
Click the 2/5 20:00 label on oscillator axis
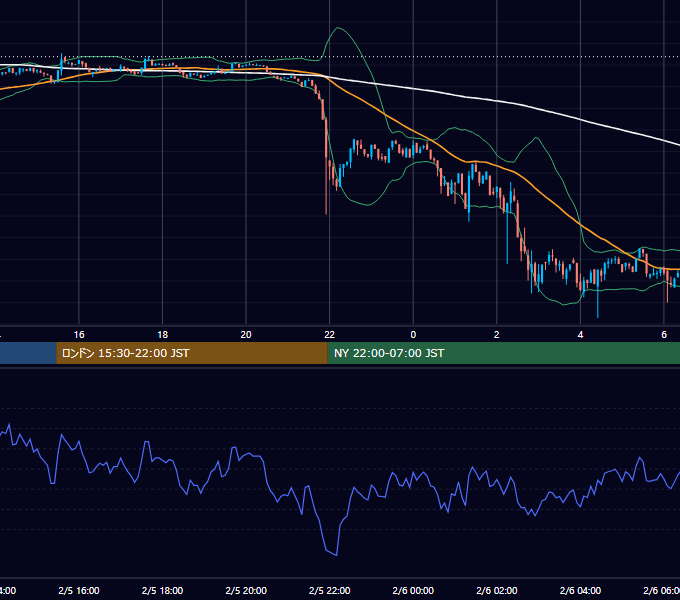[x=246, y=590]
